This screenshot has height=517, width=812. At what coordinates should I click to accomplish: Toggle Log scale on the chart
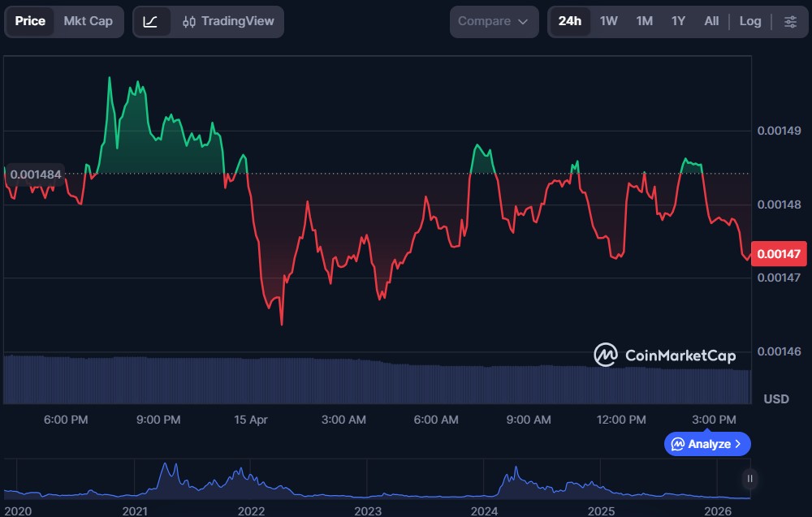click(750, 21)
